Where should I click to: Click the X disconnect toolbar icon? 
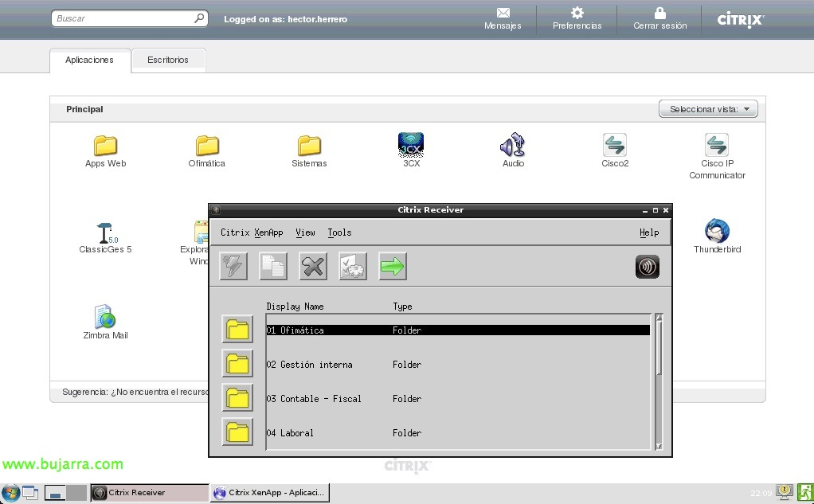tap(313, 266)
